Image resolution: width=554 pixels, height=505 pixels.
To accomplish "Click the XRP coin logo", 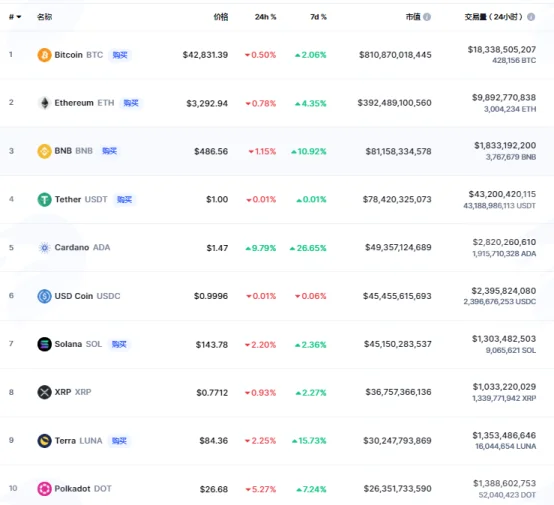I will coord(44,392).
